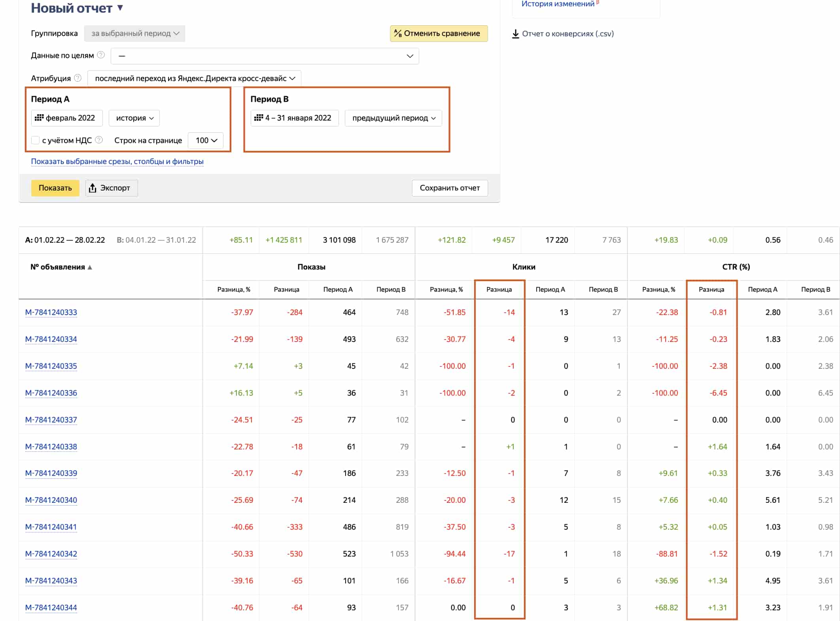The width and height of the screenshot is (840, 621).
Task: Click the help icon beside с учётом НДС
Action: [x=99, y=140]
